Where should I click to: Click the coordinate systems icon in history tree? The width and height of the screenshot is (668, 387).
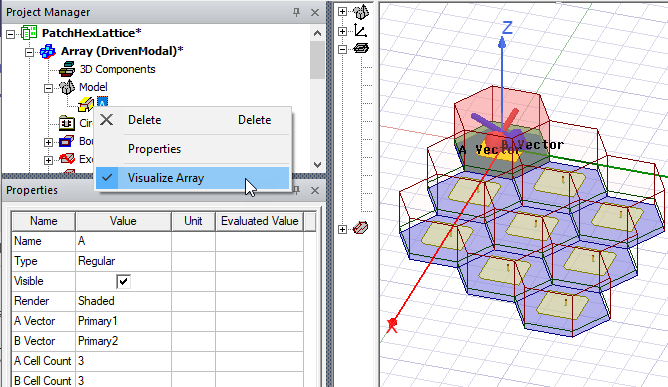(x=361, y=31)
